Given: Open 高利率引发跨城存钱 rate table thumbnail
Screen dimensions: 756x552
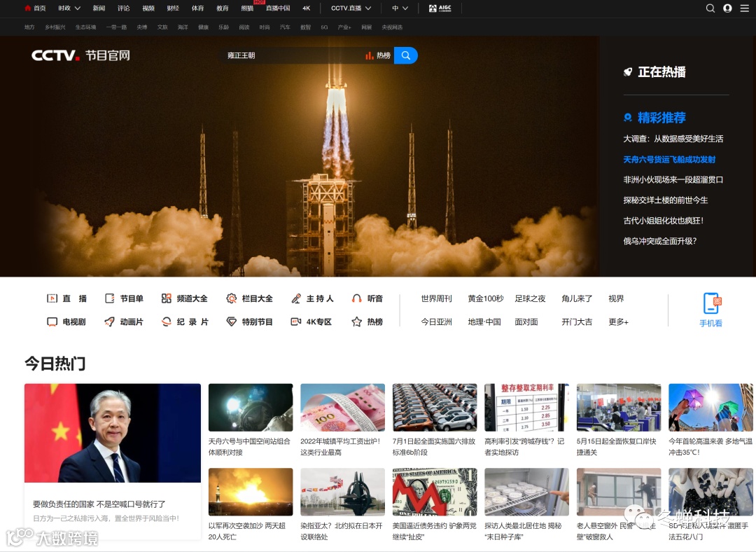Looking at the screenshot, I should tap(527, 407).
